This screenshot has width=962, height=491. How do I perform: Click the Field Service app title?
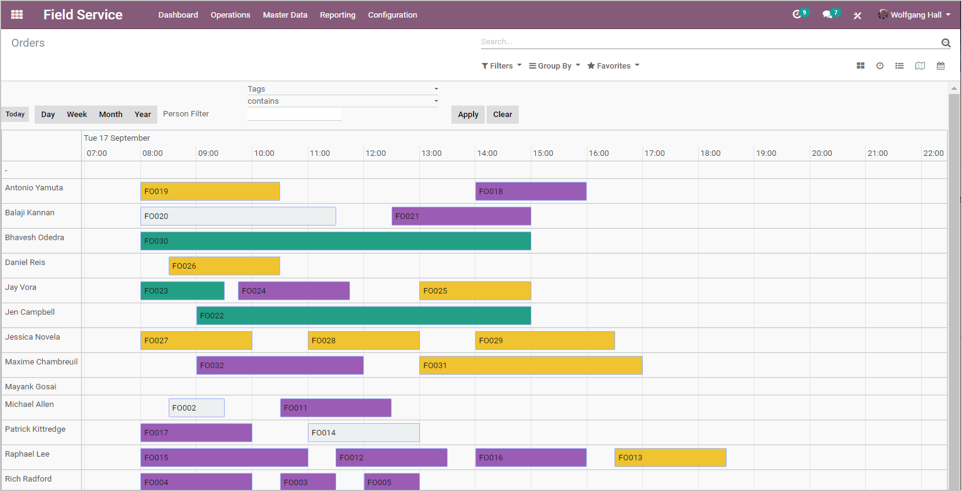(x=83, y=15)
